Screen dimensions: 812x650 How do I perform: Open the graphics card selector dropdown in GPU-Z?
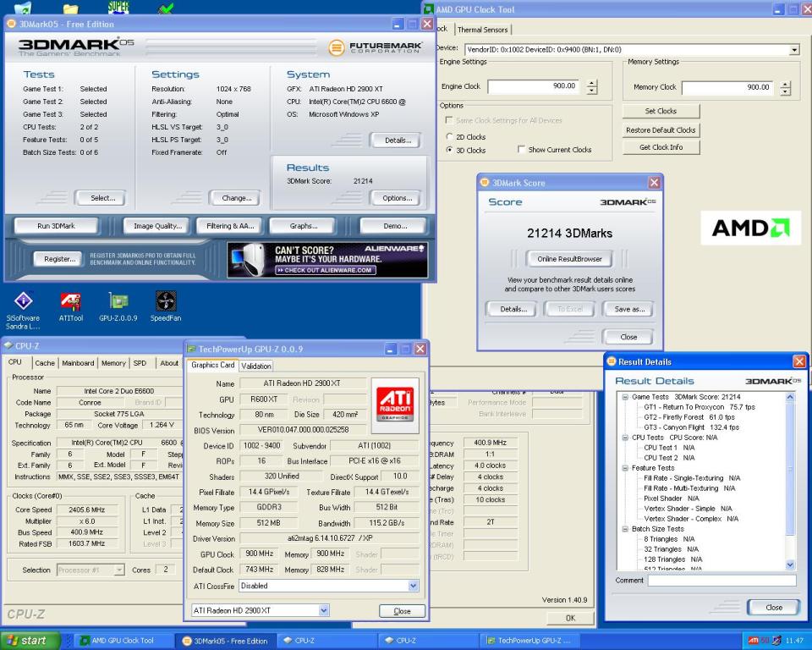coord(324,610)
